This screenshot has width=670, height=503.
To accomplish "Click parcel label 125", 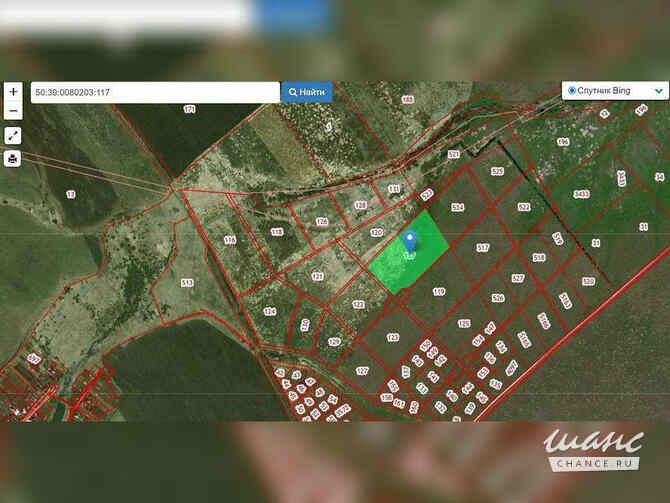I will (464, 324).
